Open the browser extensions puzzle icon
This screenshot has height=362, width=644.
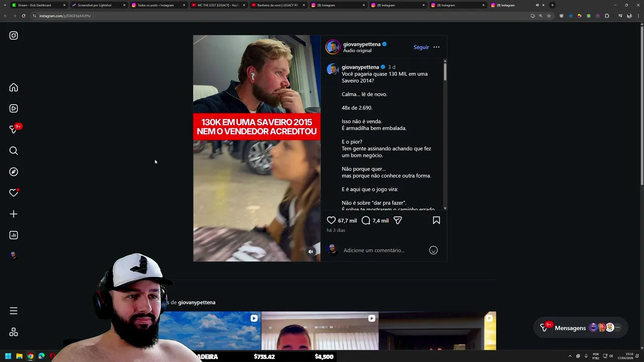[607, 16]
